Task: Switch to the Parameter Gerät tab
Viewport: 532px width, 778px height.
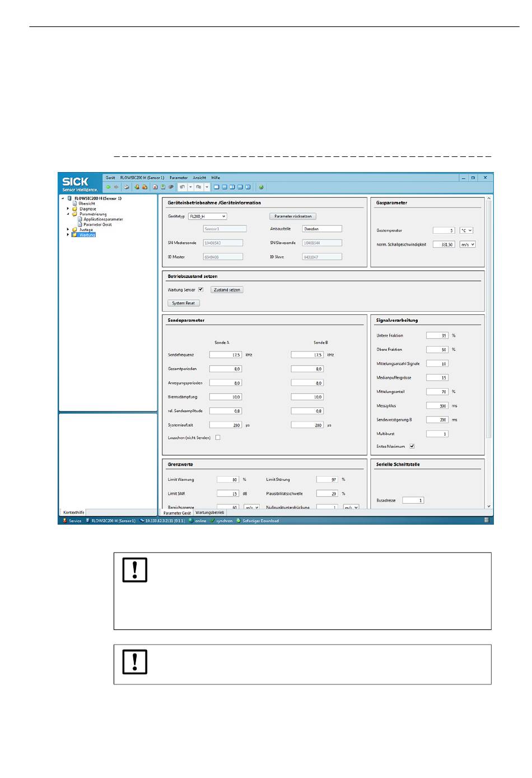Action: tap(177, 513)
